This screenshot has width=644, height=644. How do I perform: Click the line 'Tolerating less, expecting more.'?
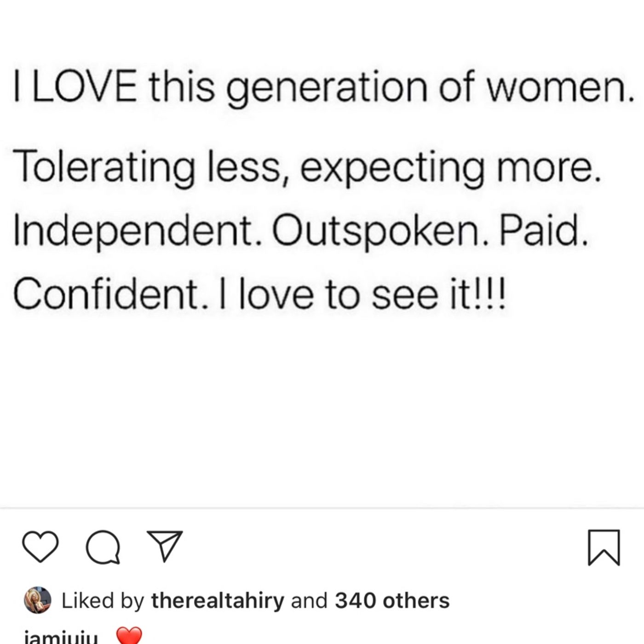[307, 167]
